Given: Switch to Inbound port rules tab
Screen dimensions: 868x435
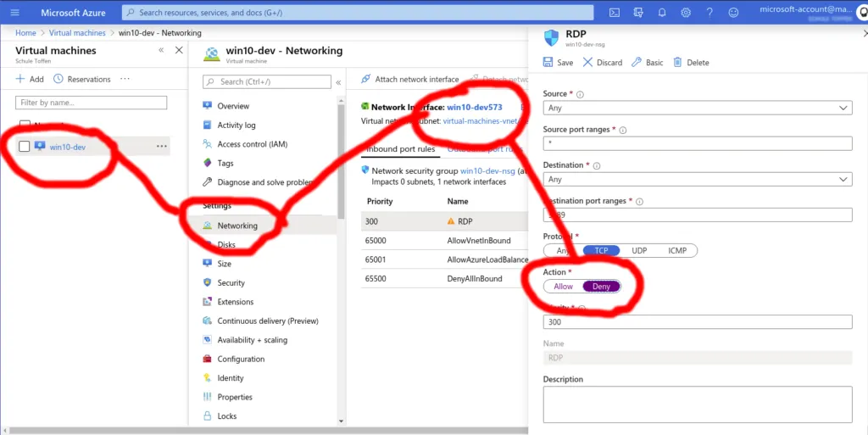Looking at the screenshot, I should 401,149.
